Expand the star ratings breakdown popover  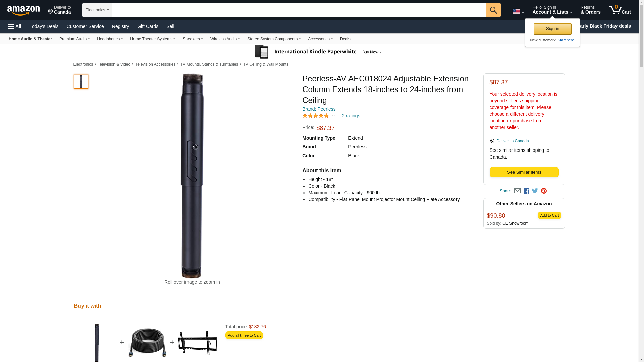[x=333, y=116]
